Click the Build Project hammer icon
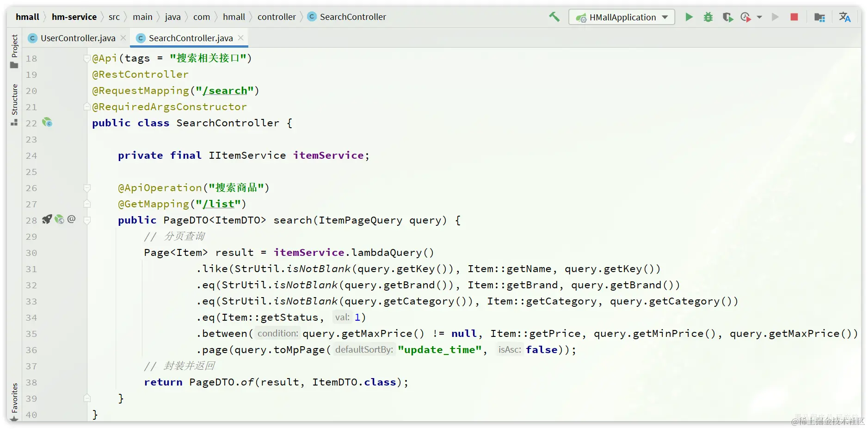868x429 pixels. pos(554,17)
